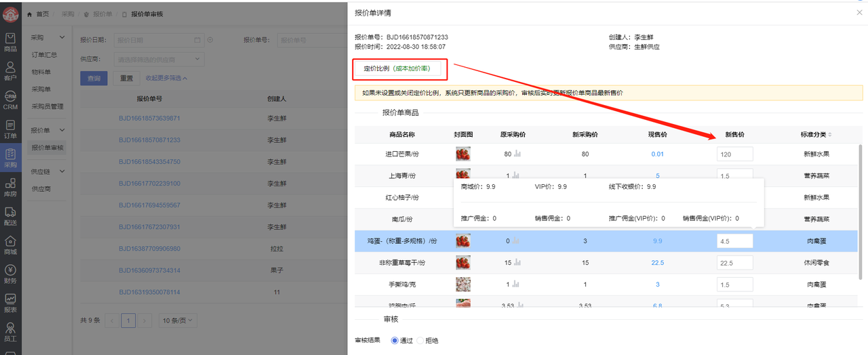Click price history chart icon for 进口芒果
868x355 pixels.
tap(517, 154)
